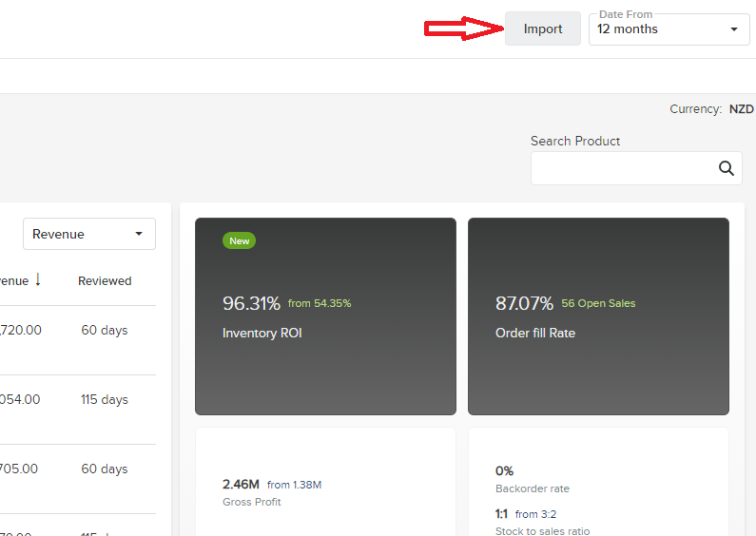
Task: Click the Import button
Action: click(x=542, y=29)
